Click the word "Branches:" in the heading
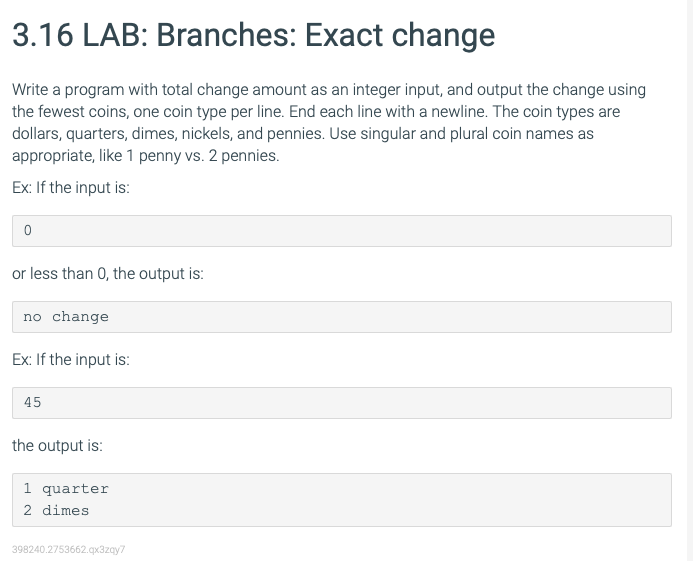Image resolution: width=693 pixels, height=561 pixels. point(226,35)
